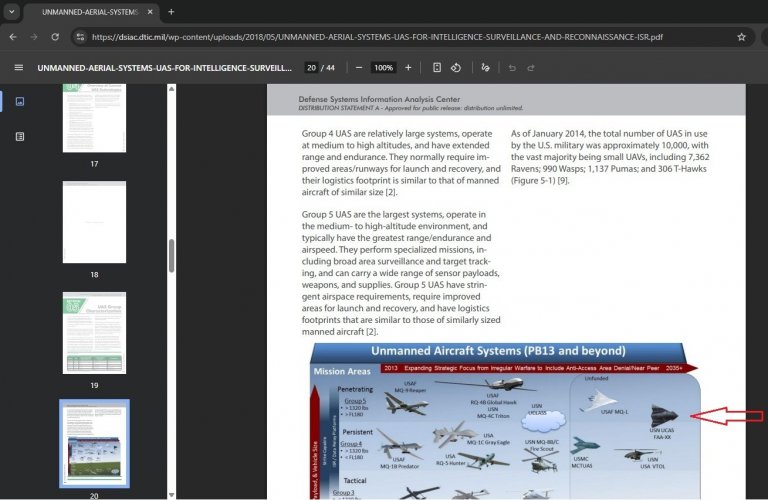Toggle the PDF sidebar menu
This screenshot has height=500, width=768.
click(x=19, y=68)
